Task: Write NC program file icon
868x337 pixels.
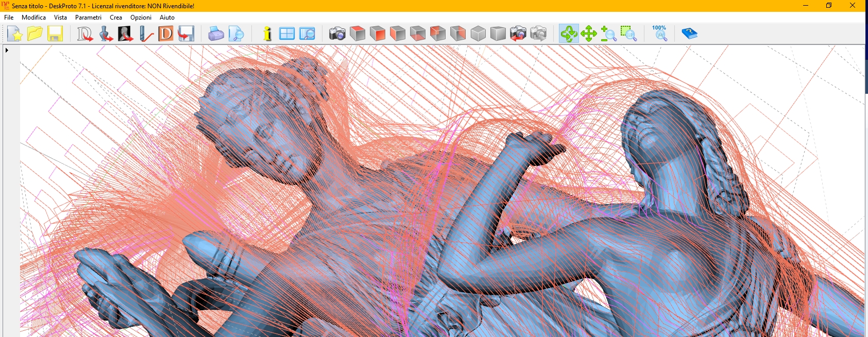Action: tap(186, 34)
